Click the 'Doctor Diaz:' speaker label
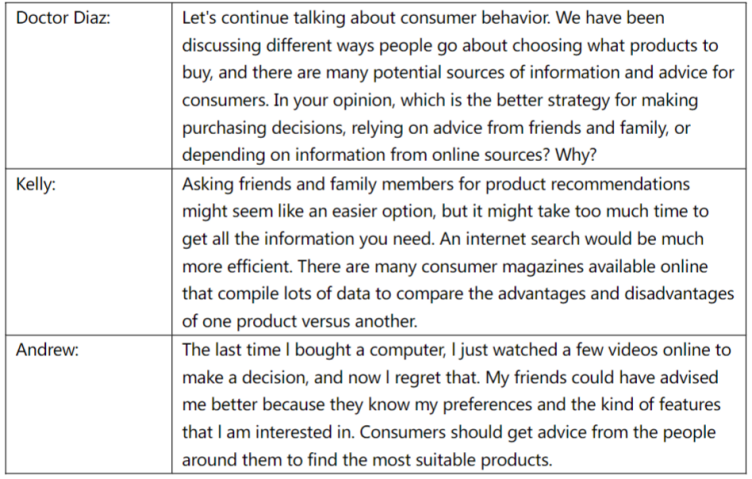 63,18
